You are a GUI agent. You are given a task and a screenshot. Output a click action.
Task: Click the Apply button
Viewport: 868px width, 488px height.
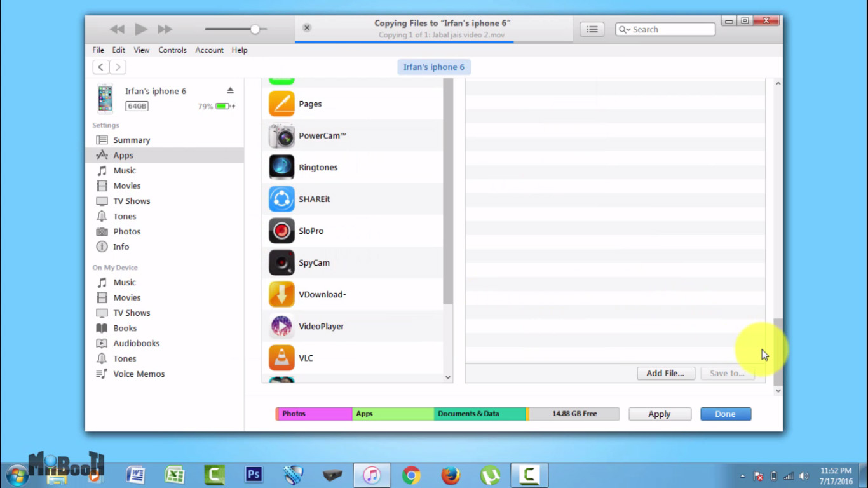(x=660, y=414)
